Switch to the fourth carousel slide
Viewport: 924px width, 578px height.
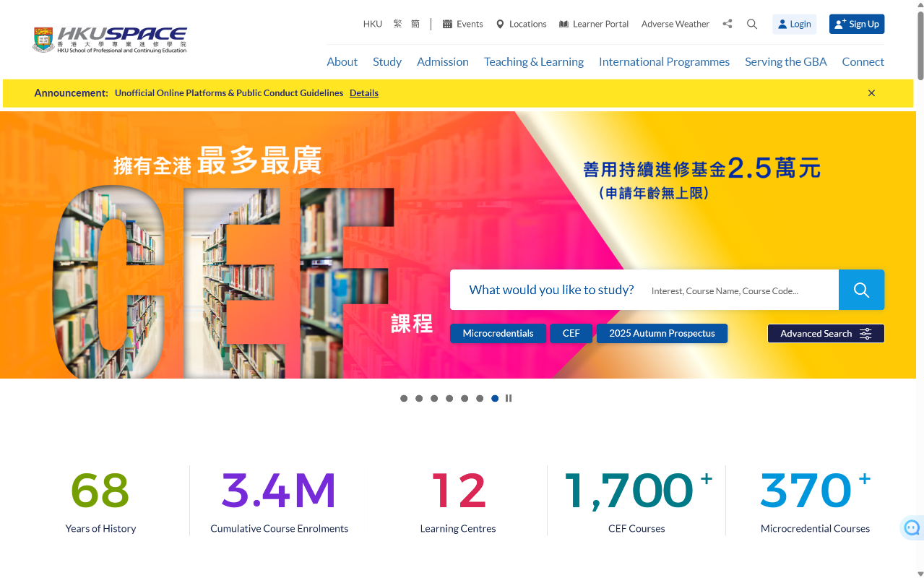click(x=449, y=398)
